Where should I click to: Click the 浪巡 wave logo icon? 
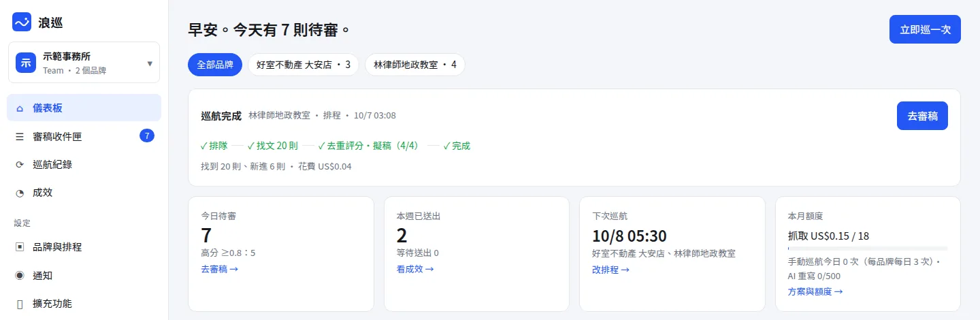click(22, 22)
